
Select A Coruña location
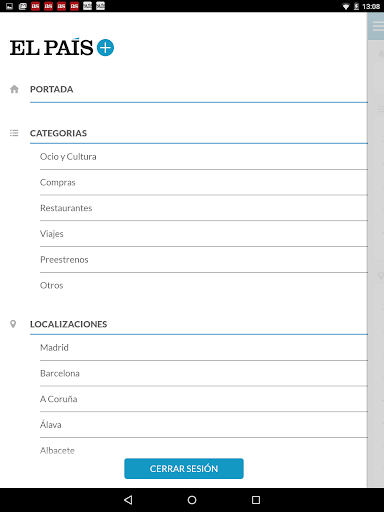pyautogui.click(x=204, y=399)
